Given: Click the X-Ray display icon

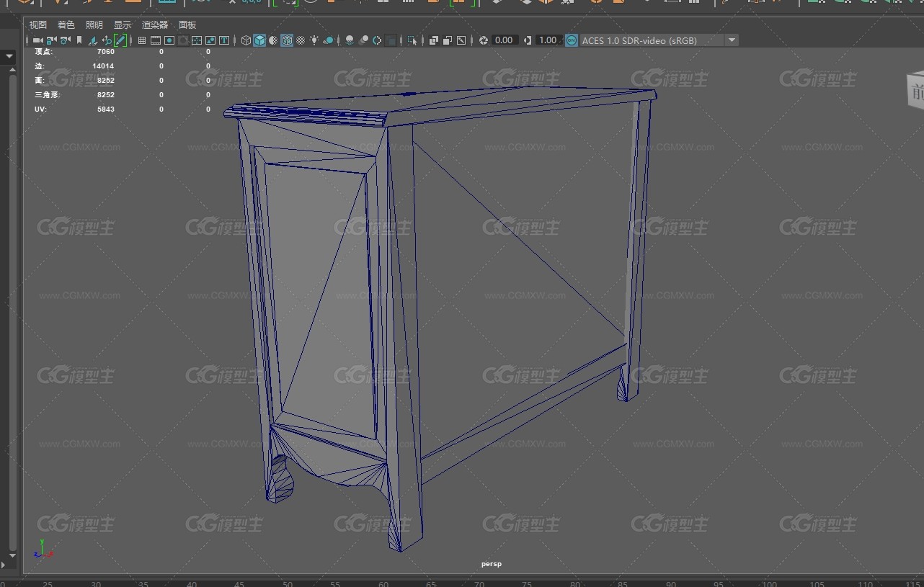Looking at the screenshot, I should tap(433, 40).
